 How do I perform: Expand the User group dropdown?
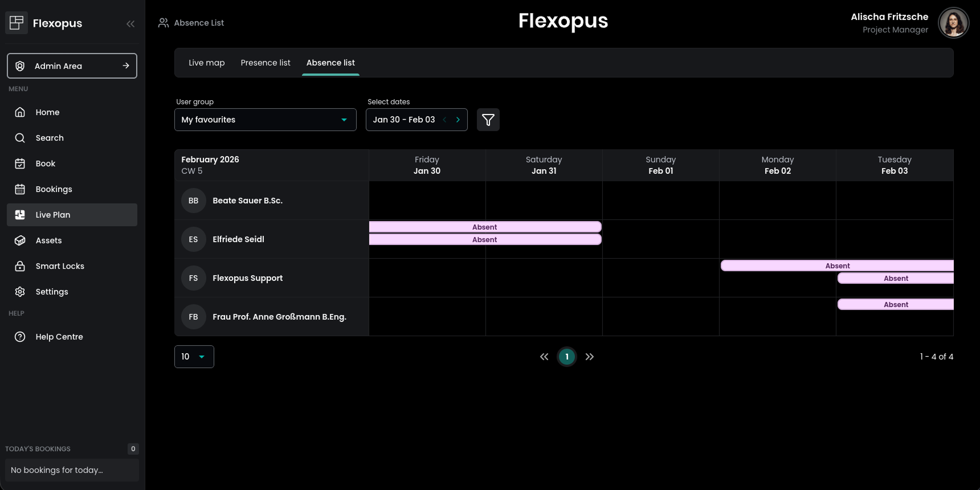tap(265, 120)
